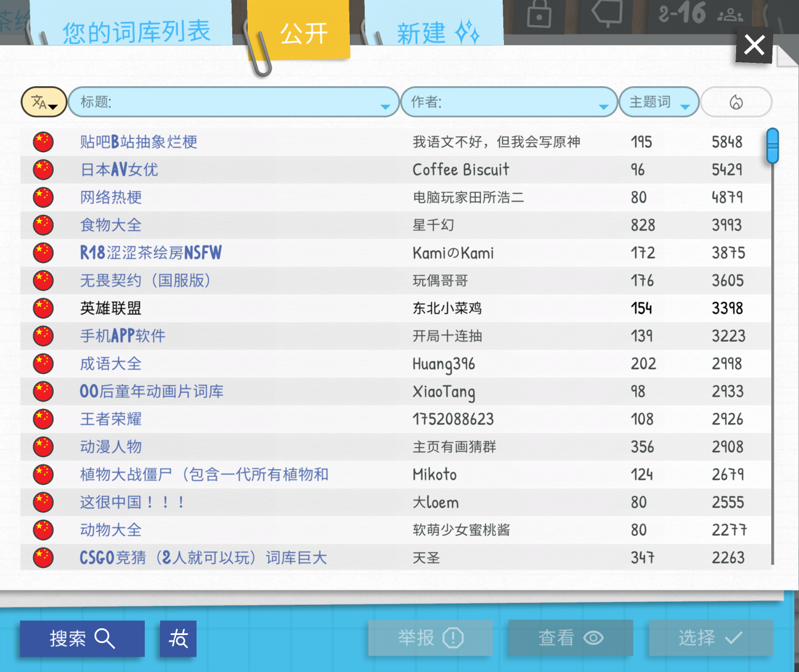
Task: Click author name Coffee Biscuit
Action: click(x=461, y=169)
